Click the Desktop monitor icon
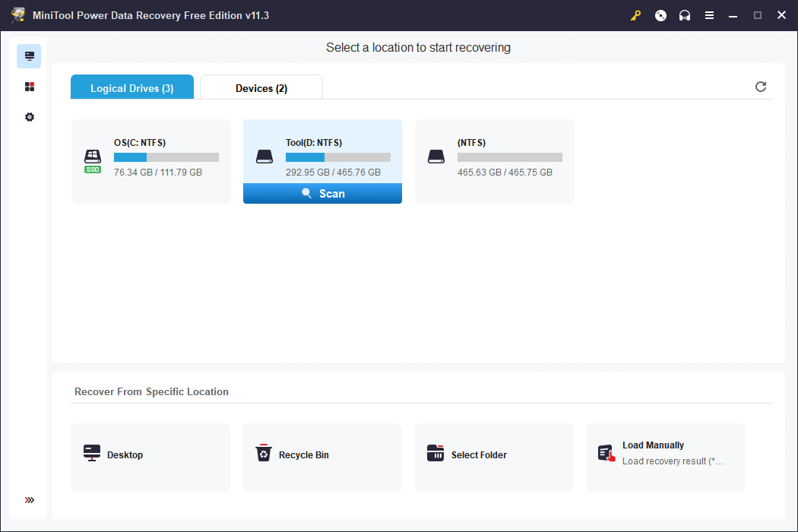This screenshot has height=532, width=798. [92, 453]
